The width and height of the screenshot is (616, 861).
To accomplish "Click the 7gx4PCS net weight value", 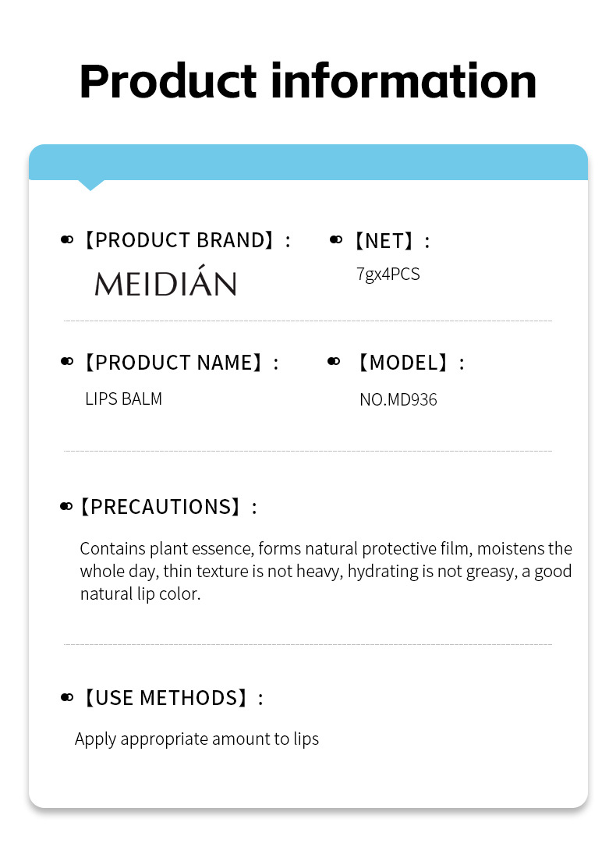I will [x=388, y=275].
